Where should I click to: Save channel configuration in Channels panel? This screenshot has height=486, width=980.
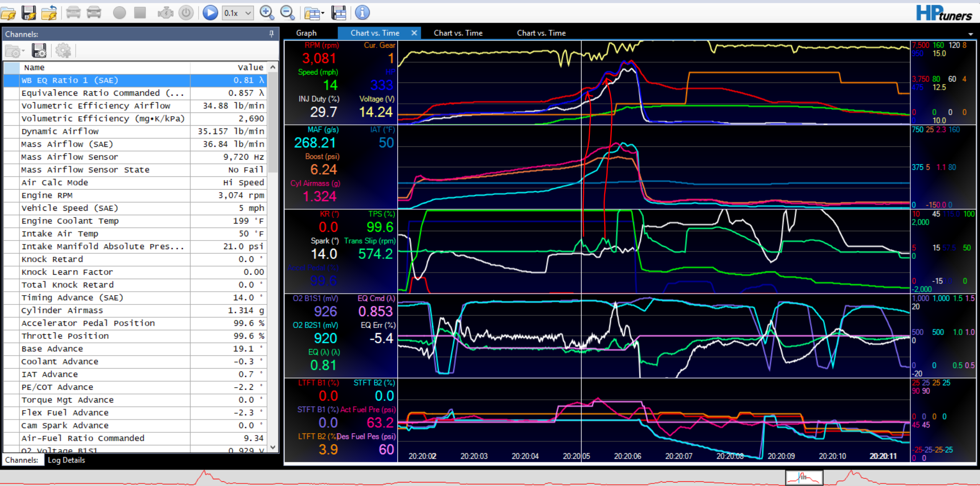pyautogui.click(x=39, y=51)
